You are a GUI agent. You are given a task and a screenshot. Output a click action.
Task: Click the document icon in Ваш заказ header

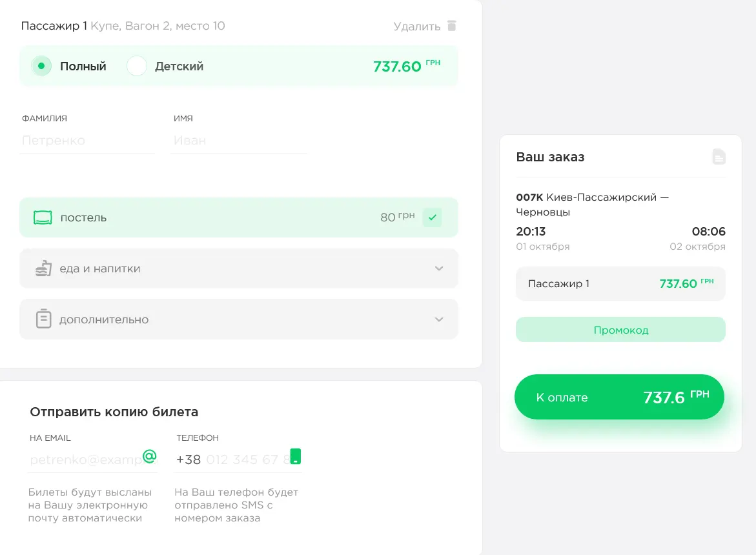(x=719, y=157)
